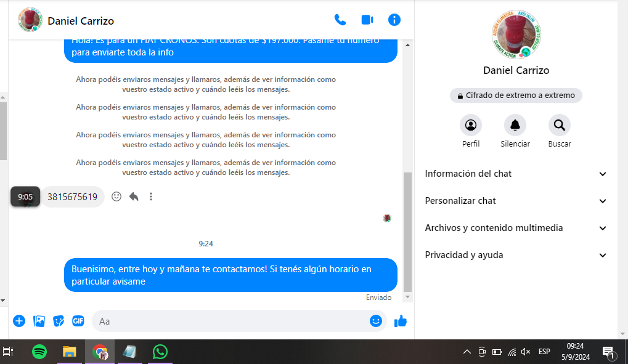The height and width of the screenshot is (364, 628).
Task: Choose a sticker to send
Action: (x=59, y=321)
